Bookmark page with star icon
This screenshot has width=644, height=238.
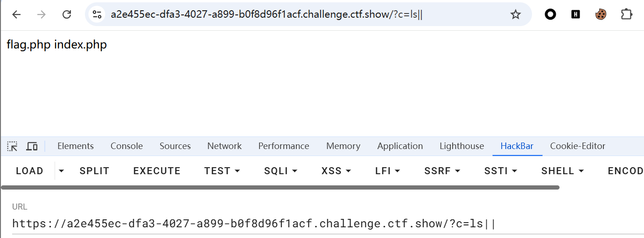(x=515, y=14)
